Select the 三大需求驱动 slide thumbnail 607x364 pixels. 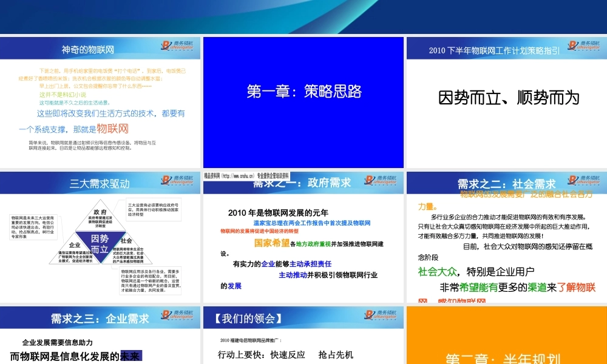[x=100, y=237]
